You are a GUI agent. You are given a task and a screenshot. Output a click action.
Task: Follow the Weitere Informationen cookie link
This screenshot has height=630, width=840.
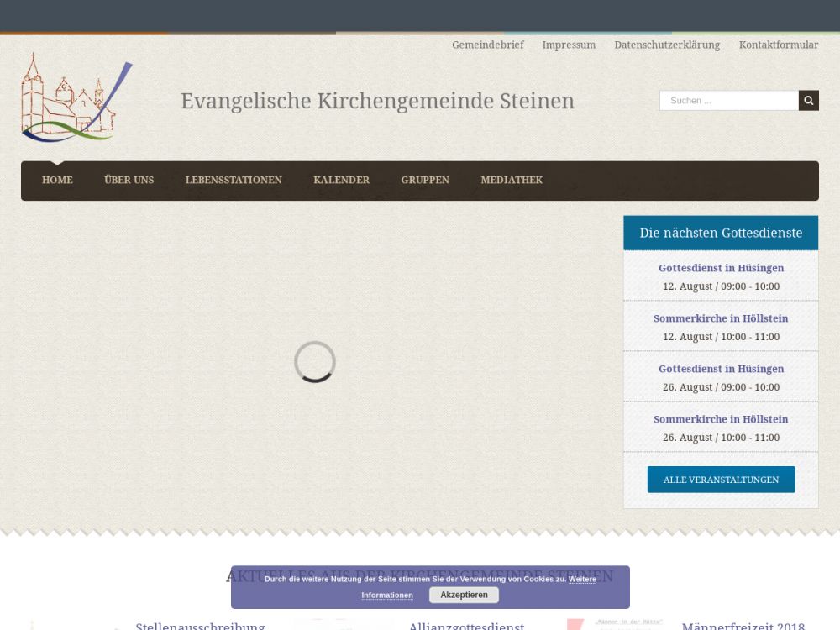click(x=387, y=596)
